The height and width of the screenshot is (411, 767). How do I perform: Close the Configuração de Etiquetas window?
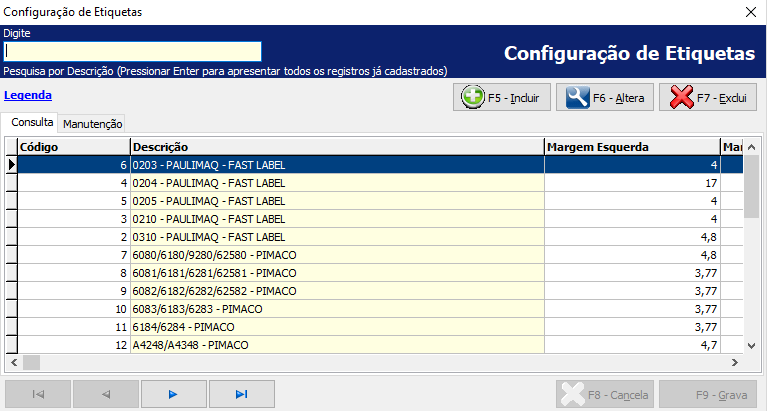tap(750, 12)
